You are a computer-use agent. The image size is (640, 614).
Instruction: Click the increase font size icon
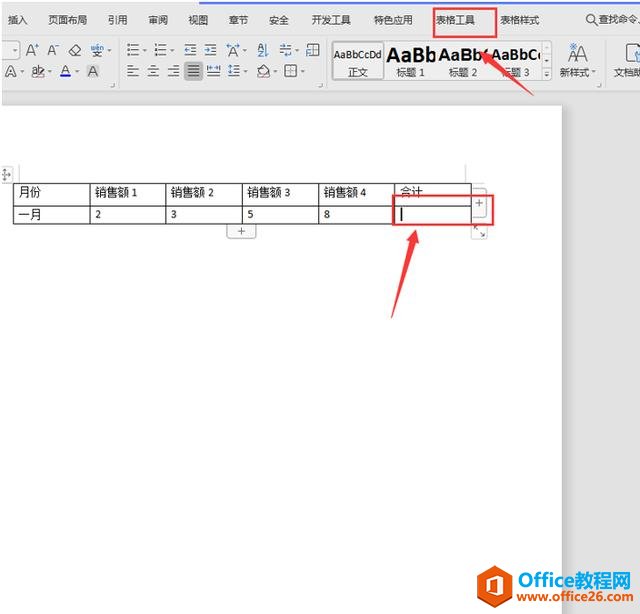point(32,50)
